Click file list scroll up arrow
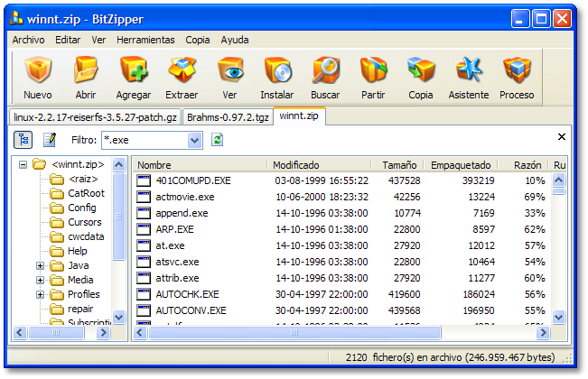Screen dimensions: 588x379 [x=559, y=180]
